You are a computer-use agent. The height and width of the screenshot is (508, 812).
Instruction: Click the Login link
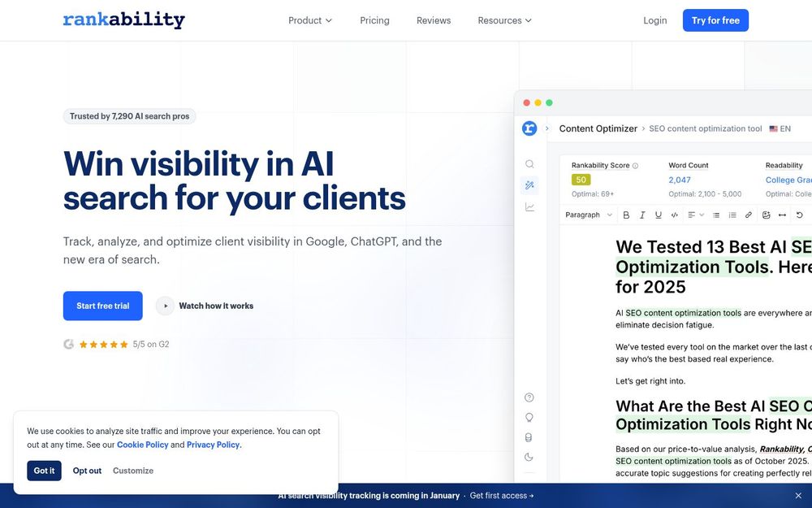[654, 20]
